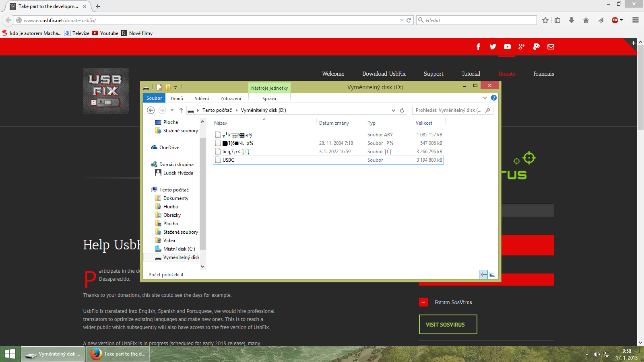Open Explorer recent locations dropdown arrow
Image resolution: width=644 pixels, height=362 pixels.
[x=172, y=110]
